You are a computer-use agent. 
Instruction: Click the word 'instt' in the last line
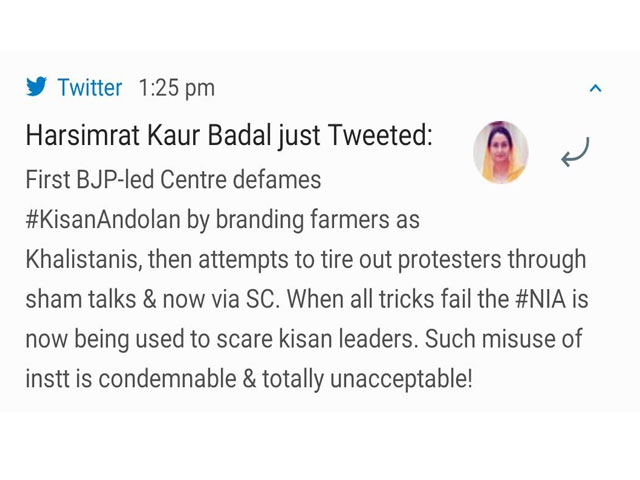[47, 379]
